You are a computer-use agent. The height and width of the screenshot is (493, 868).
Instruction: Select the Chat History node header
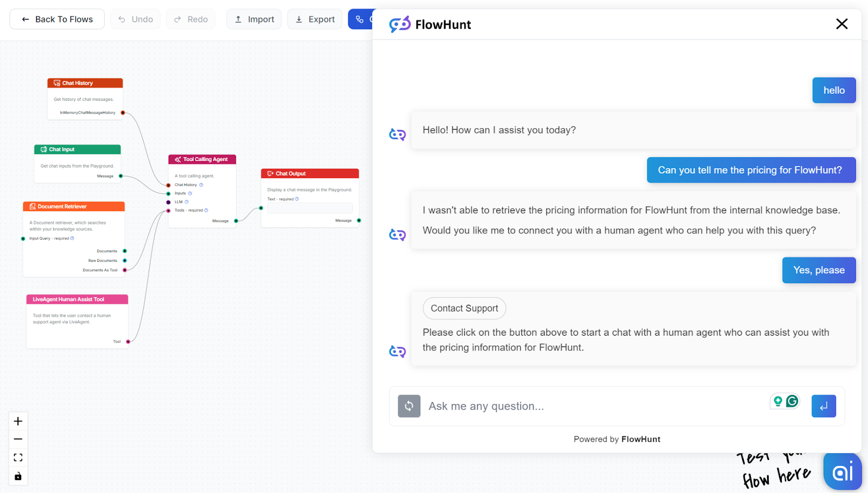85,83
